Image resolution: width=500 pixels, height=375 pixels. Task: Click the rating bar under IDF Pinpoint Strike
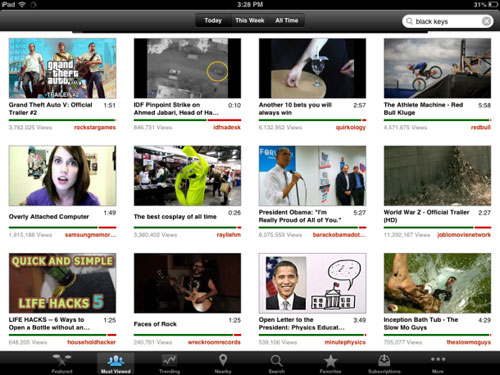187,120
